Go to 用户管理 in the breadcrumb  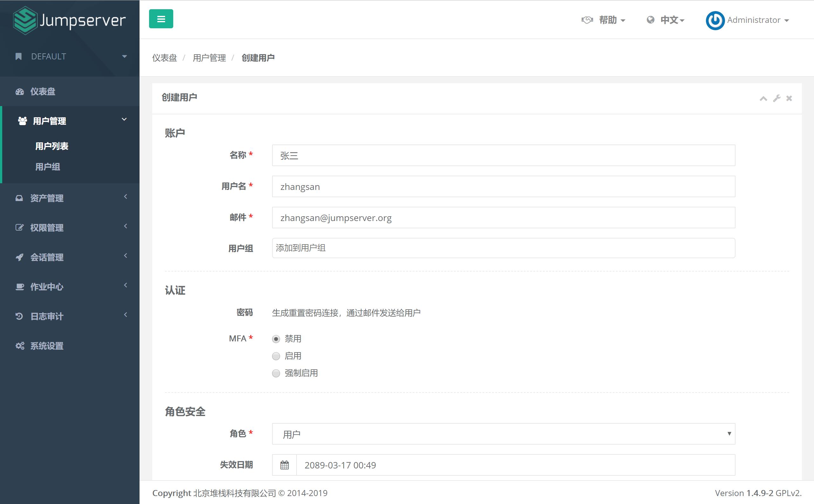click(x=209, y=58)
